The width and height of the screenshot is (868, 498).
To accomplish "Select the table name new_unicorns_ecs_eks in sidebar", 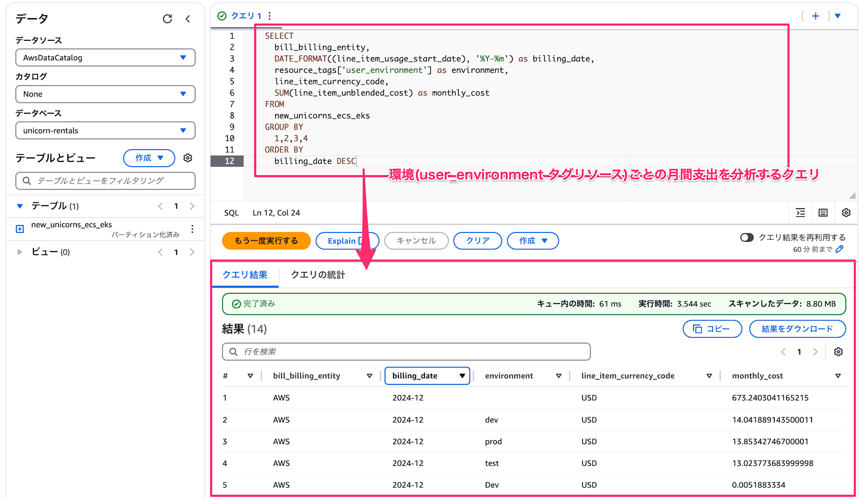I will click(72, 225).
